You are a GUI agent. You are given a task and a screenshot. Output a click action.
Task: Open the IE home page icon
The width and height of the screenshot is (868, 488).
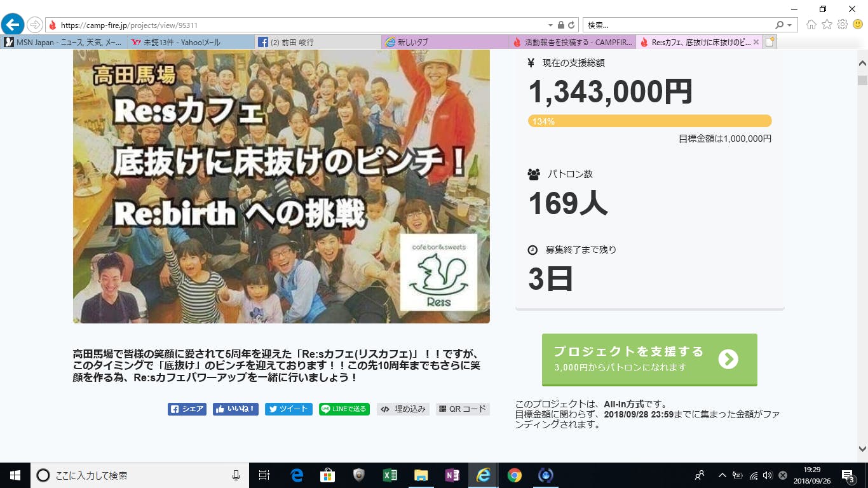[811, 25]
